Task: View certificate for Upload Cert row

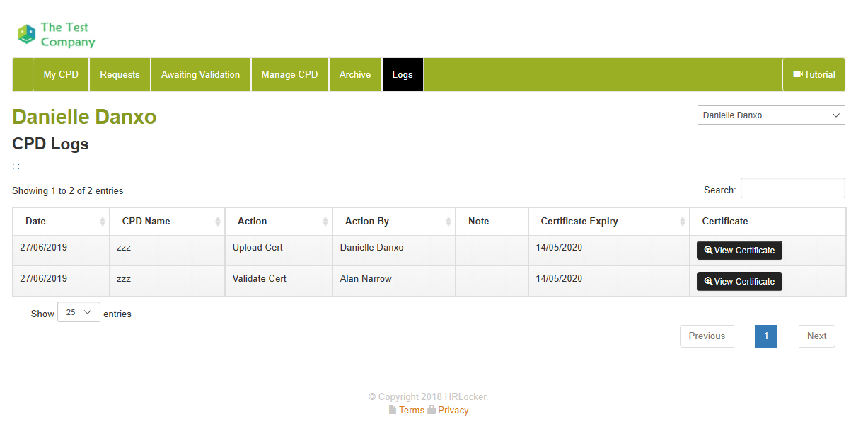Action: coord(739,251)
